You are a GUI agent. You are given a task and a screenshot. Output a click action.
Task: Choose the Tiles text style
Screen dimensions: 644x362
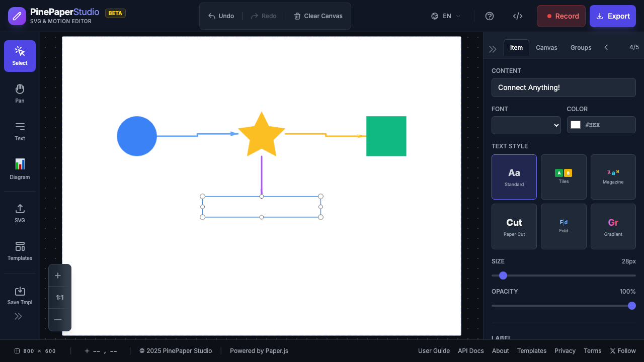coord(563,177)
